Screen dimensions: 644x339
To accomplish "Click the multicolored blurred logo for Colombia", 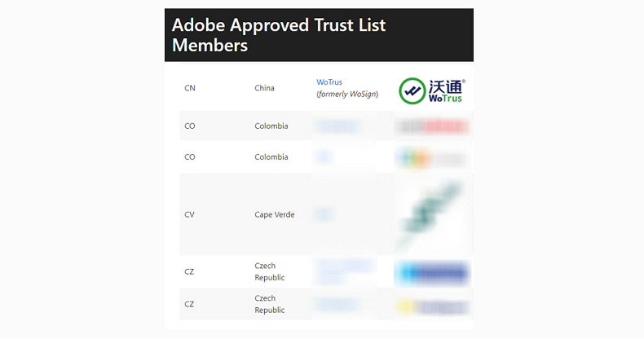I will [x=432, y=157].
